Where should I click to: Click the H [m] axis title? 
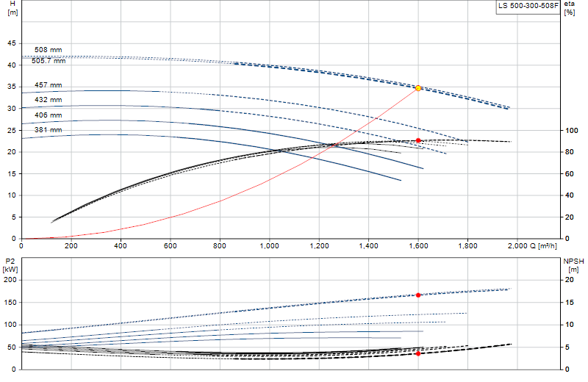pyautogui.click(x=12, y=8)
